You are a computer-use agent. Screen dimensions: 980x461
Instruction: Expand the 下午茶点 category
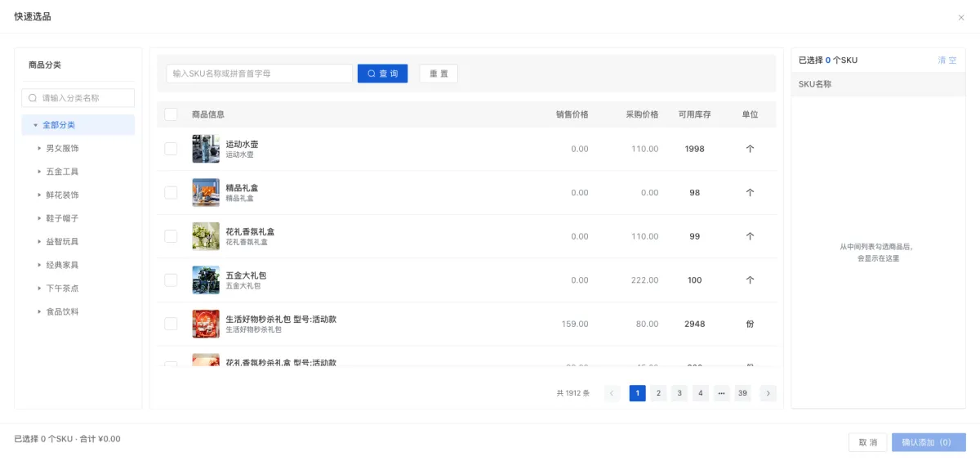click(39, 289)
